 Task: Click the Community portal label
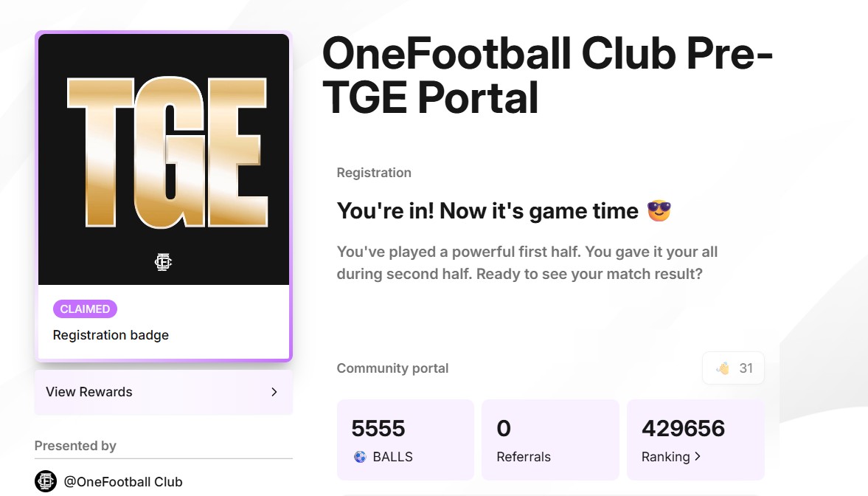[392, 368]
